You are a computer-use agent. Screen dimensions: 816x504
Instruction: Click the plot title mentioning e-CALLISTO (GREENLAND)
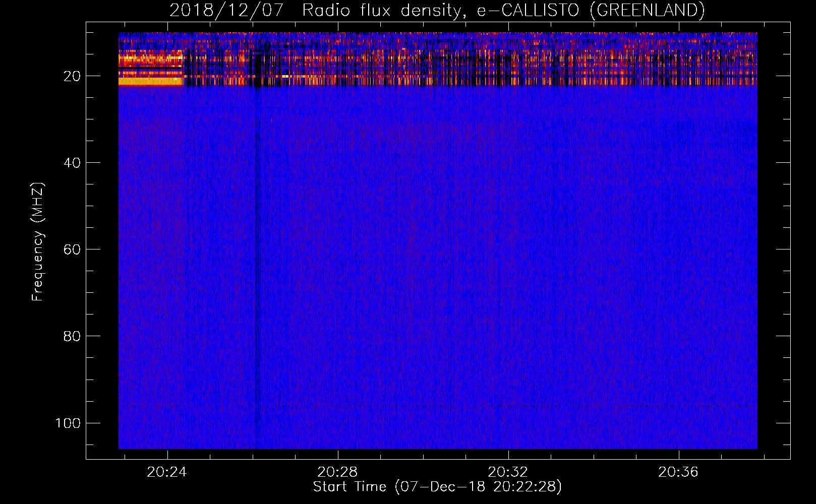click(437, 10)
